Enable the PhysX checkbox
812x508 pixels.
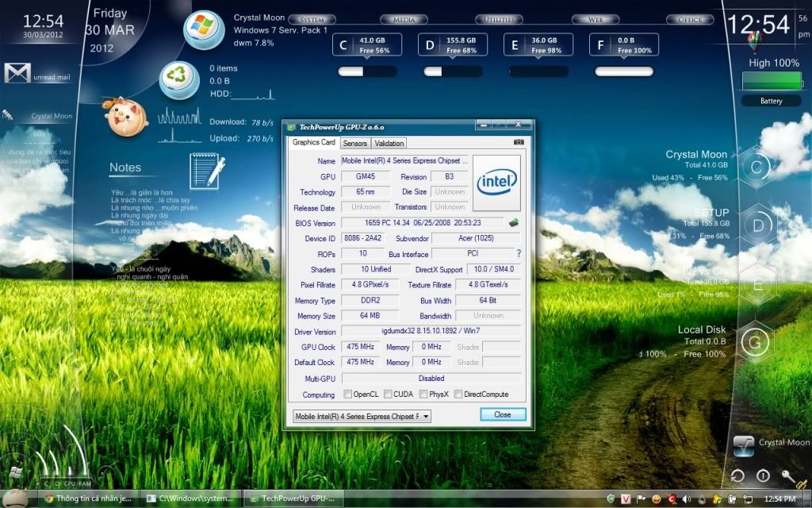pyautogui.click(x=423, y=394)
